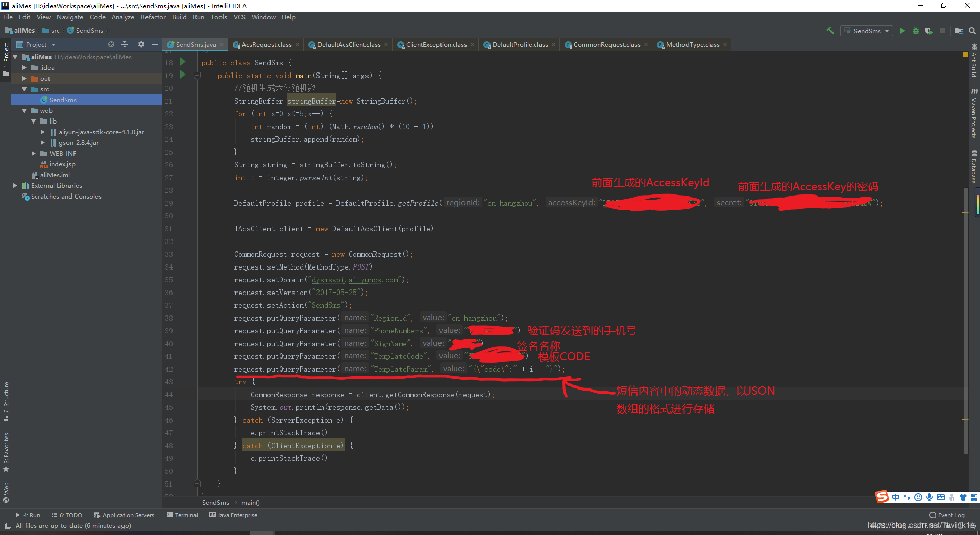Expand gson-2.8.4.jar

[42, 142]
